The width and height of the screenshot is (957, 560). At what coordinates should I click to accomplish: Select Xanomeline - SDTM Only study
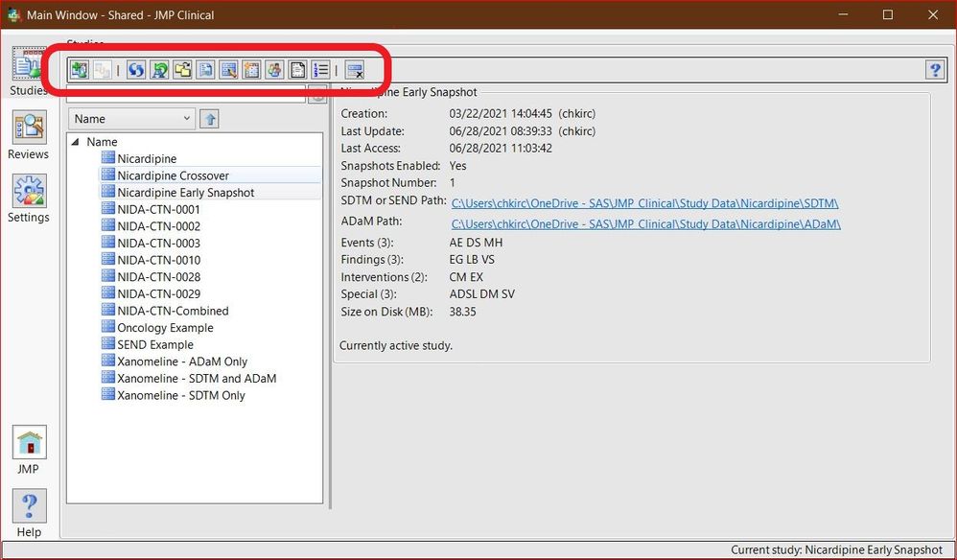[181, 395]
